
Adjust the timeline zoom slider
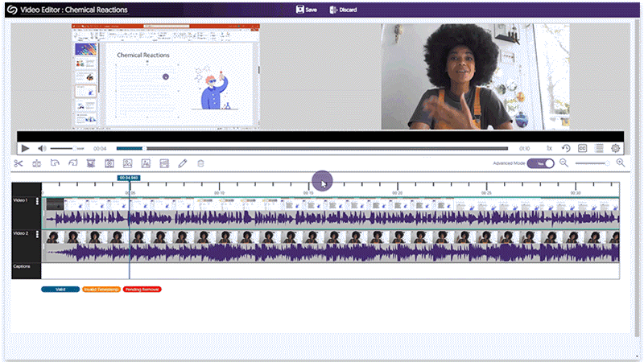[x=592, y=163]
